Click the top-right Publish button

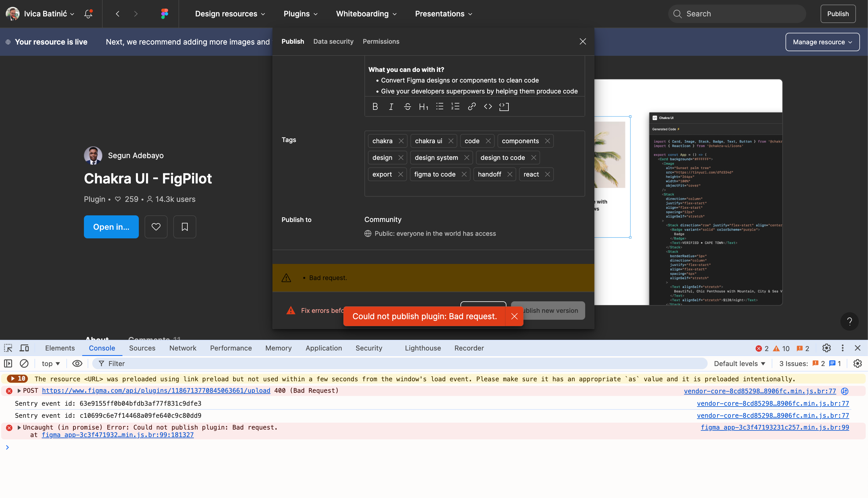click(838, 14)
